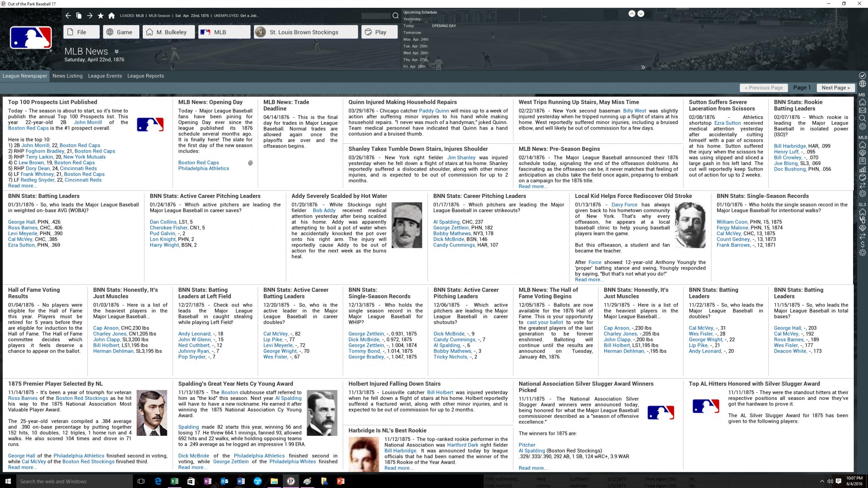Image resolution: width=868 pixels, height=488 pixels.
Task: Open the manager mail envelope icon in sidebar
Action: coord(862,111)
